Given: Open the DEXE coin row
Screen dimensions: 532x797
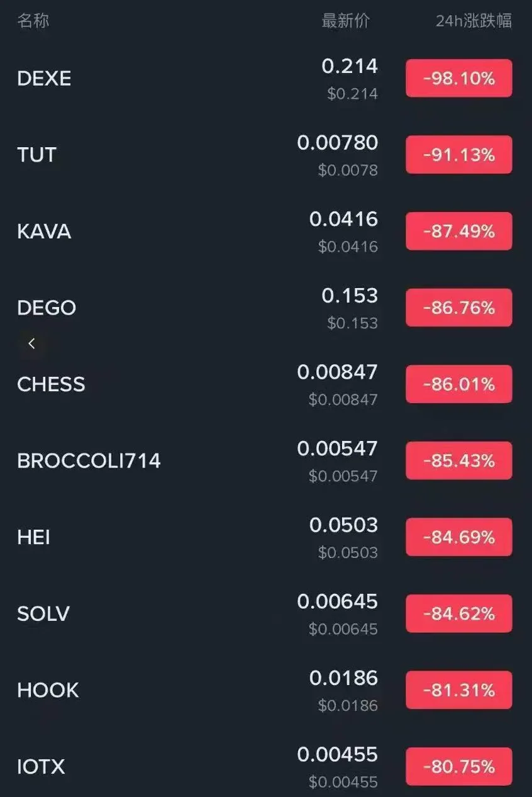Looking at the screenshot, I should point(44,79).
